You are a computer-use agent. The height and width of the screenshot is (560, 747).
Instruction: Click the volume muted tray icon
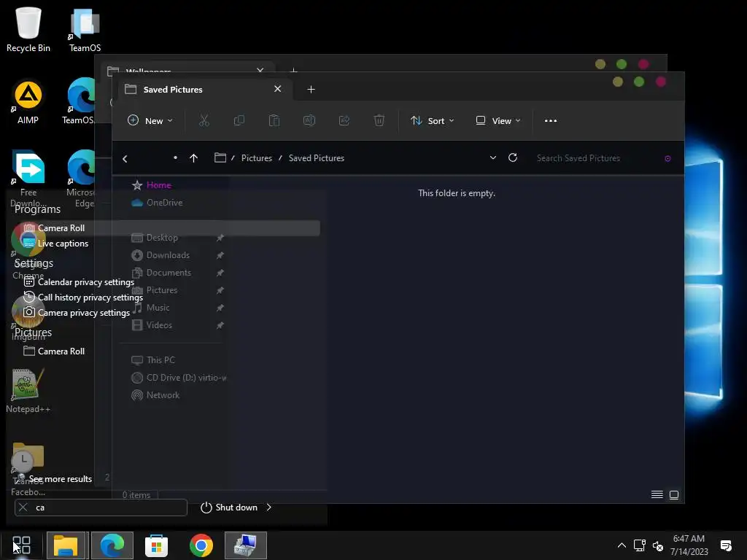point(658,545)
